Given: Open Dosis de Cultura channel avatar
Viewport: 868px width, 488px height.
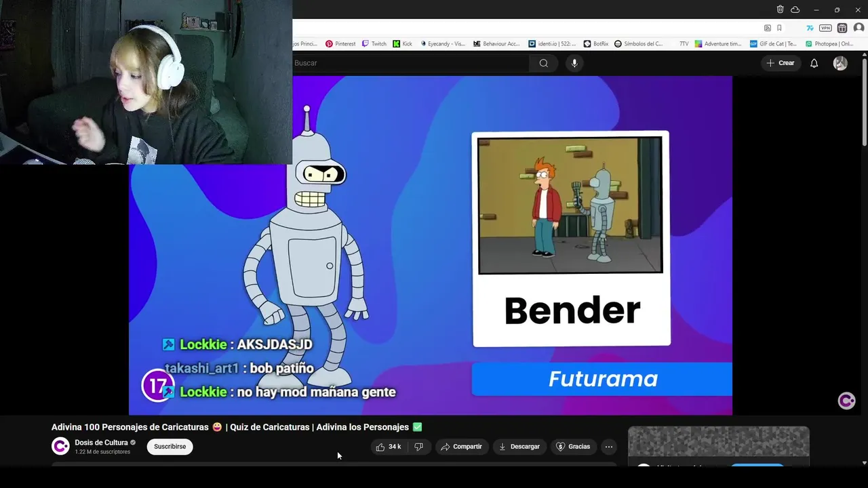Looking at the screenshot, I should [x=60, y=446].
